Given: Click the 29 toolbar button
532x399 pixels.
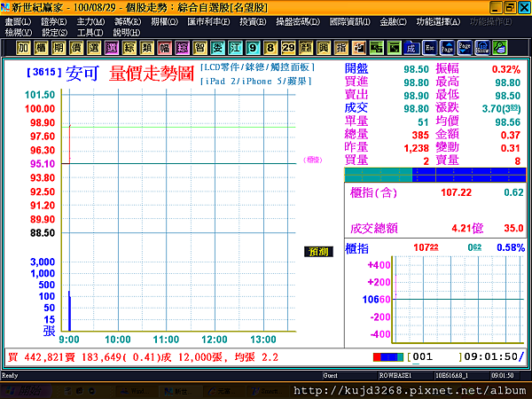Looking at the screenshot, I should [x=288, y=48].
